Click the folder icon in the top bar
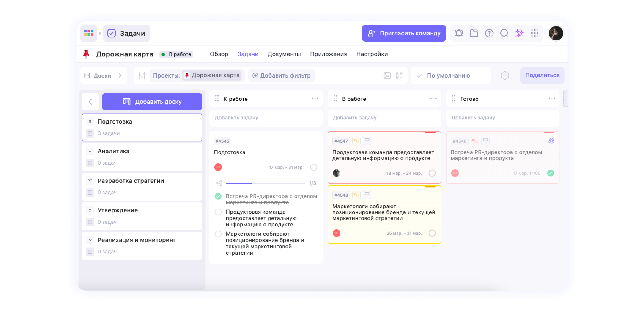 474,33
